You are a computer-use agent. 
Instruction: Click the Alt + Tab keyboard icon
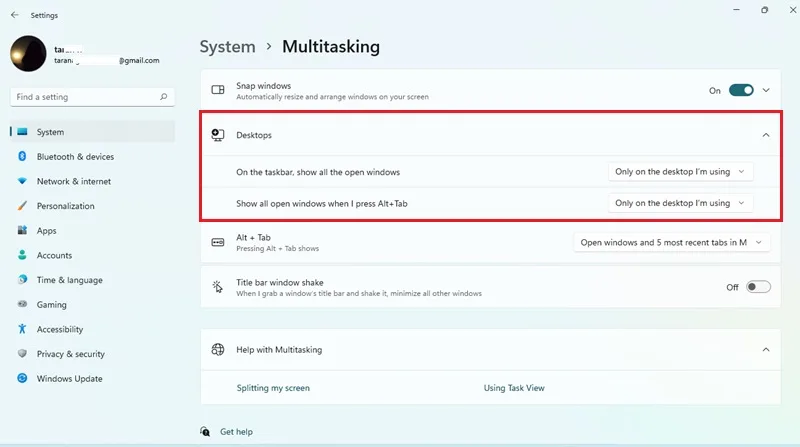(218, 242)
